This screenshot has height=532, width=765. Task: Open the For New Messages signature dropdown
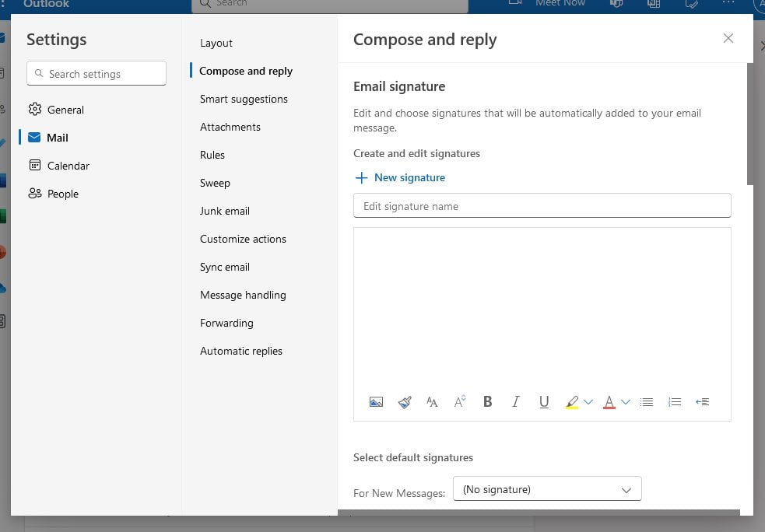tap(547, 488)
